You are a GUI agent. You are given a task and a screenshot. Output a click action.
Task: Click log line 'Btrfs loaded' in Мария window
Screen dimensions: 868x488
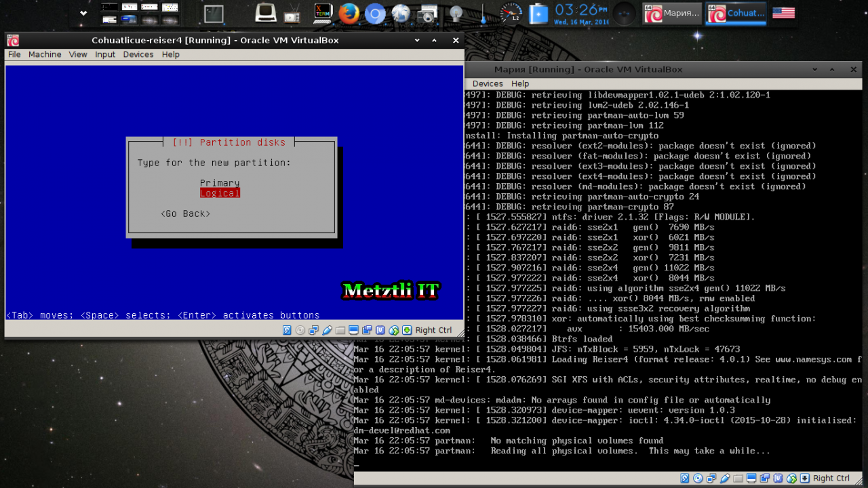pyautogui.click(x=581, y=339)
